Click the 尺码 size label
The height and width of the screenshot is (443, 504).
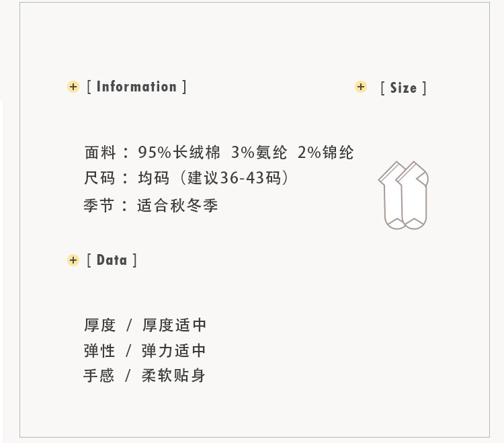coord(99,177)
